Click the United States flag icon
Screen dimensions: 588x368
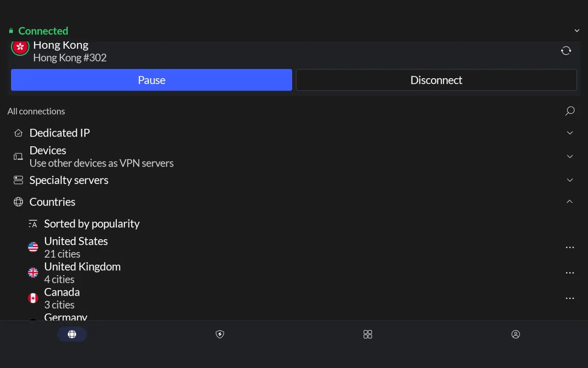point(33,247)
